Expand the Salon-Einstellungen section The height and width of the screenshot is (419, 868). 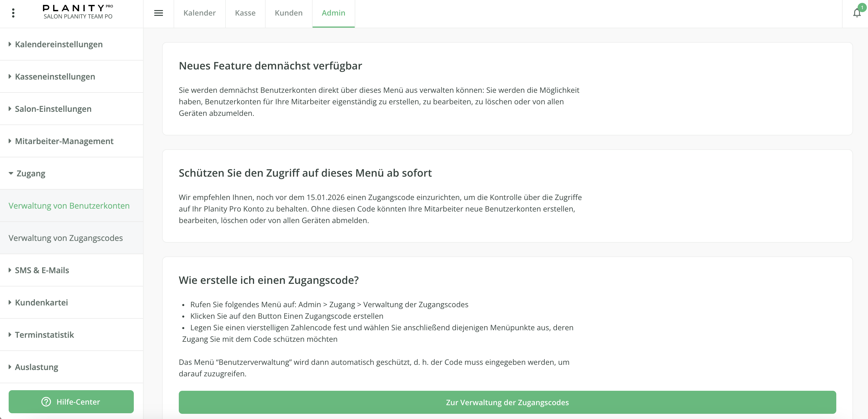[53, 109]
